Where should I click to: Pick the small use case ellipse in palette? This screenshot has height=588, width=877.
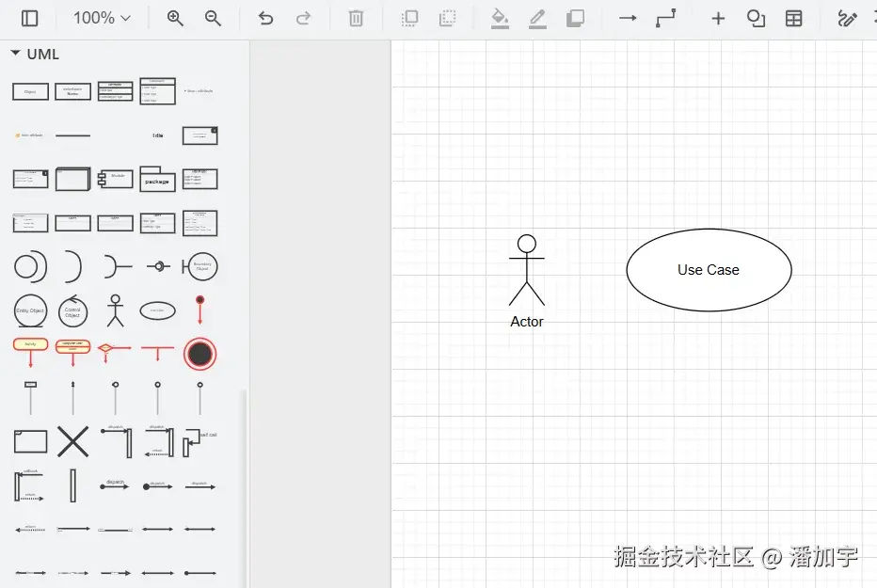pyautogui.click(x=158, y=310)
